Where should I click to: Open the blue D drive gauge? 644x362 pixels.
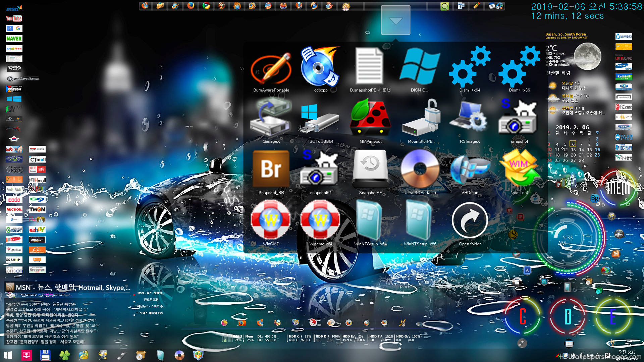click(x=568, y=316)
